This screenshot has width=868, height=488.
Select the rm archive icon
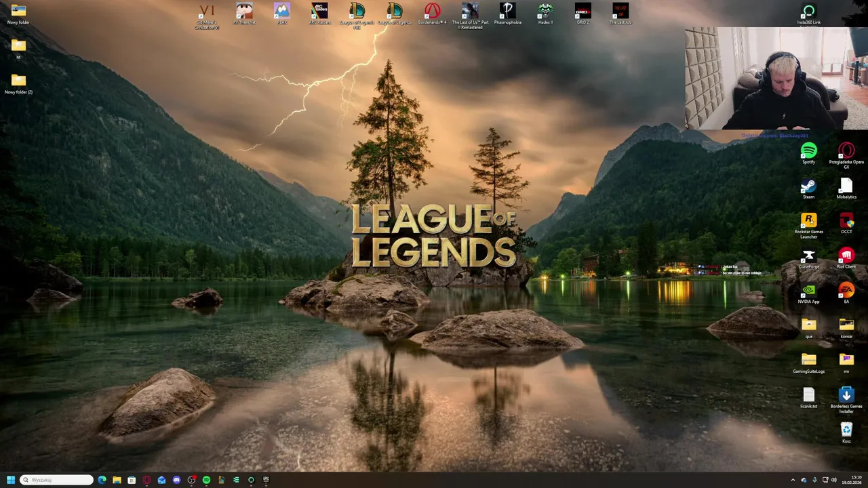coord(846,363)
